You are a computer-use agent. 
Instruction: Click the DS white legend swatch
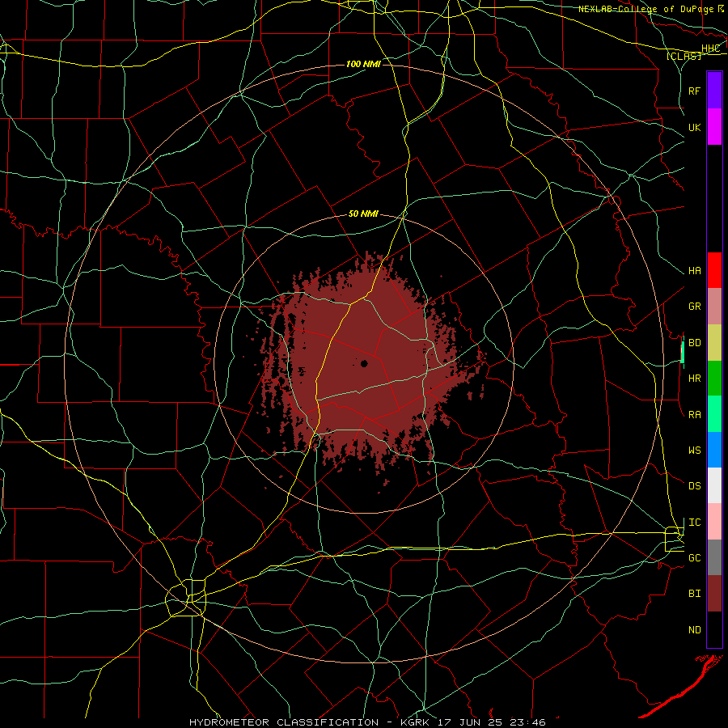pyautogui.click(x=714, y=485)
